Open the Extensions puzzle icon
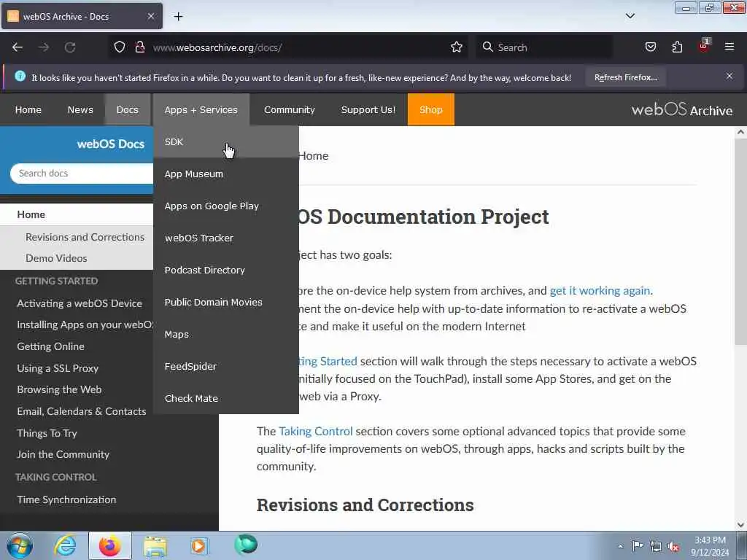Screen dimensions: 747x560 pos(677,47)
